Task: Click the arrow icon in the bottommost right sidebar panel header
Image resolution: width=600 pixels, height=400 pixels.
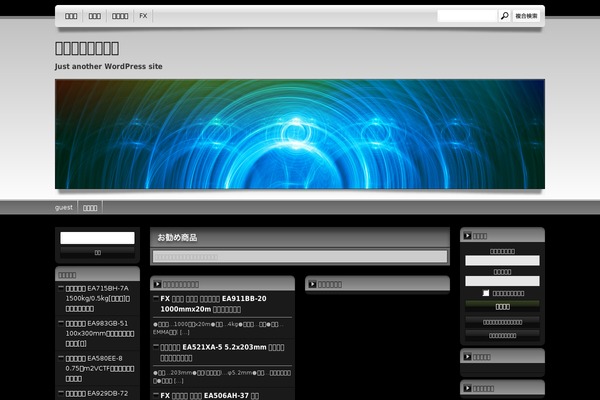Action: pos(467,388)
